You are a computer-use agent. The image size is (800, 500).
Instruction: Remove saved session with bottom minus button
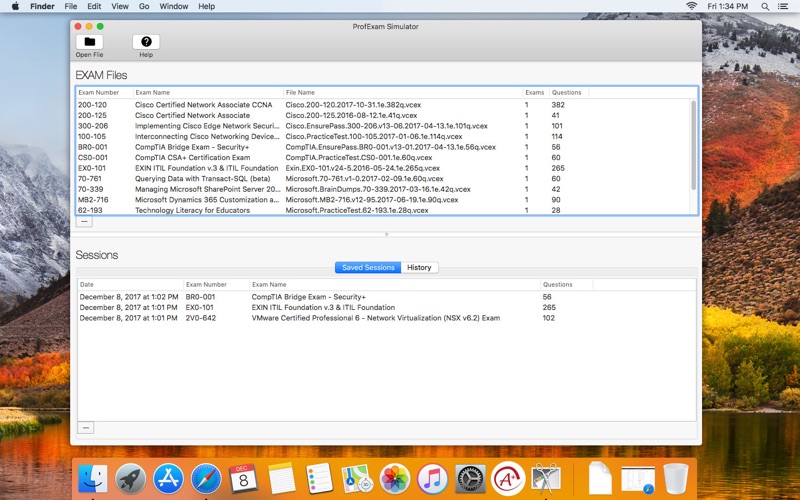(x=86, y=428)
